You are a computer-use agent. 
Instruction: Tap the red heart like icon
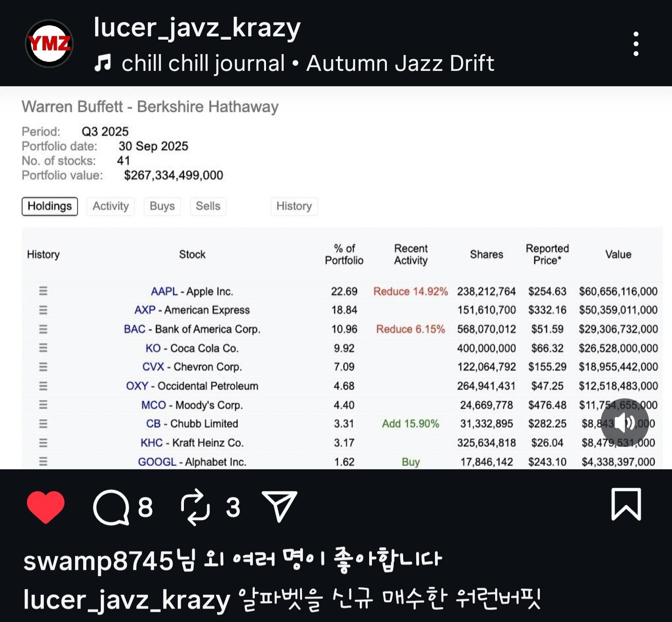pos(46,507)
